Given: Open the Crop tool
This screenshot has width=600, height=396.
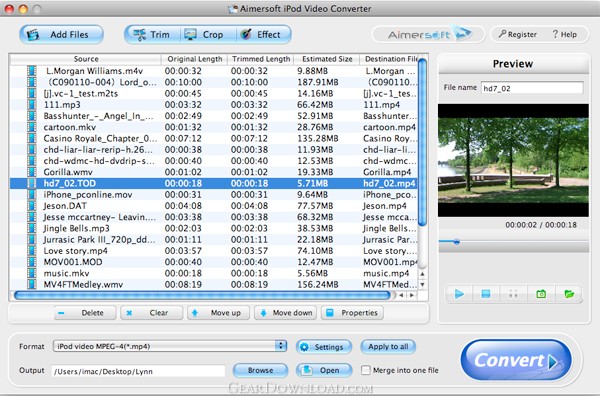Looking at the screenshot, I should pos(208,34).
